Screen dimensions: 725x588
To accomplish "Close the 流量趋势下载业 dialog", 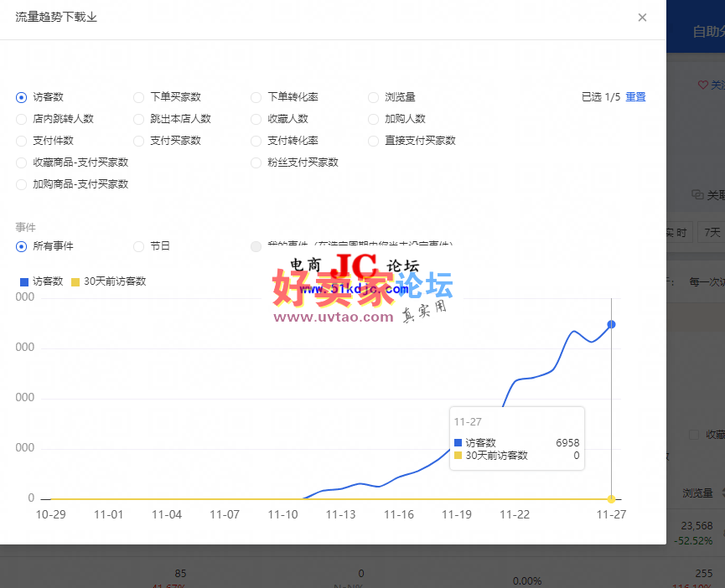I will tap(642, 18).
